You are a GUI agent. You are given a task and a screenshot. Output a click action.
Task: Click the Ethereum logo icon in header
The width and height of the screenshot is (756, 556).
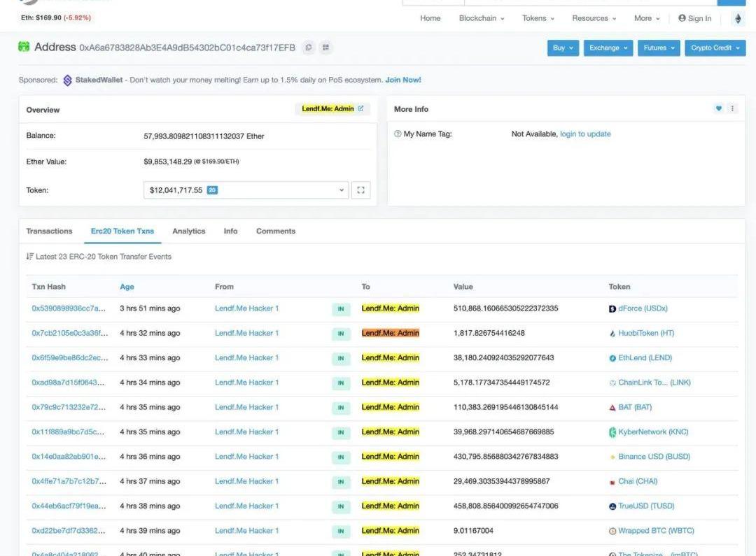(737, 19)
